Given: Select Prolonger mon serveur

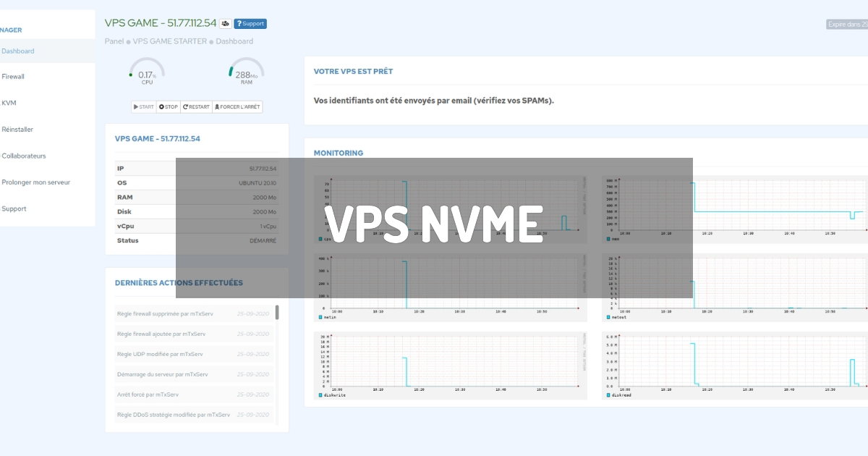Looking at the screenshot, I should point(36,182).
